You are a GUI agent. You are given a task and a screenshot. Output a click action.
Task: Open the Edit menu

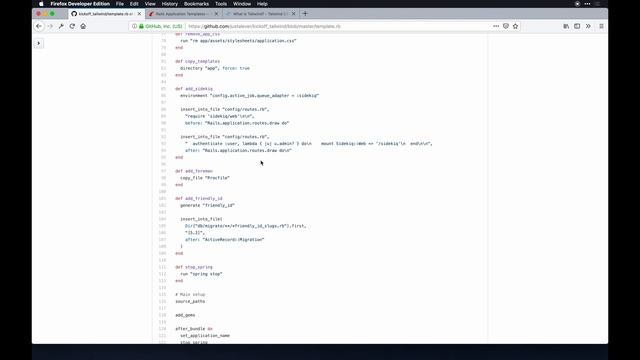click(x=134, y=4)
